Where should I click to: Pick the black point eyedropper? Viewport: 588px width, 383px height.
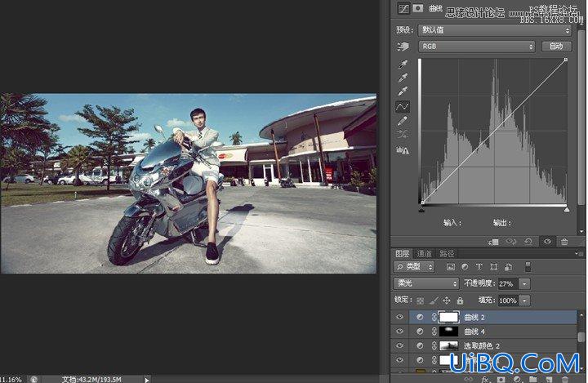tap(403, 65)
